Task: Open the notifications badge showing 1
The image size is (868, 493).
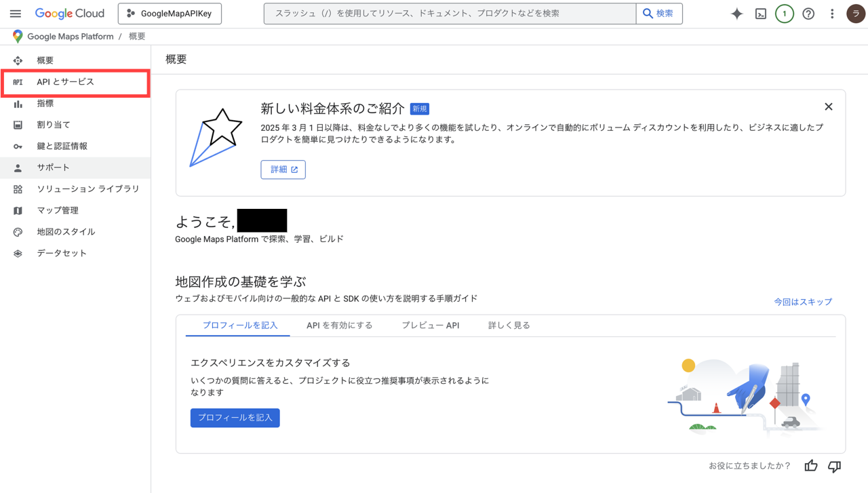Action: pos(785,14)
